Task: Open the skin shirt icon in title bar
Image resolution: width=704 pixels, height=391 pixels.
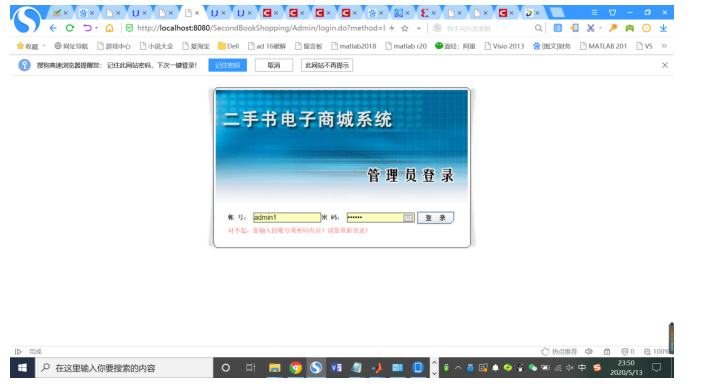Action: 612,13
